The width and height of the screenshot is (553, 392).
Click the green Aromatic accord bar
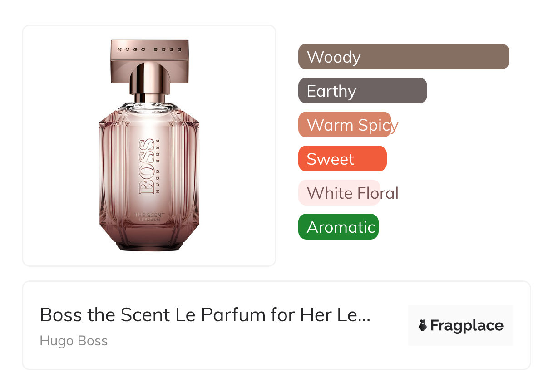[338, 227]
